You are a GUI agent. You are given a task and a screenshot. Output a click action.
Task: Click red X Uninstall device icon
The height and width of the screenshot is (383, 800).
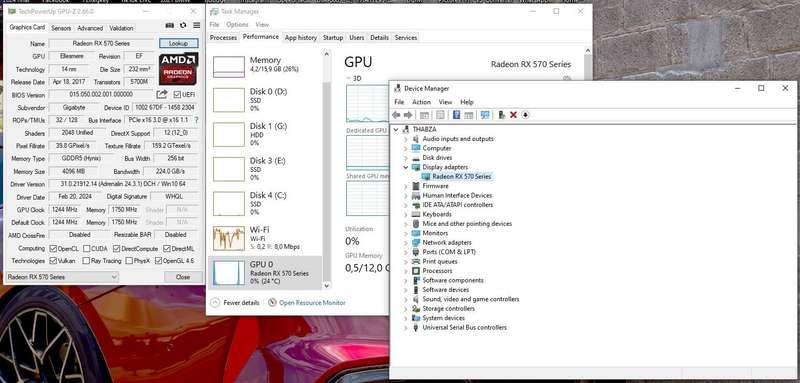(513, 115)
